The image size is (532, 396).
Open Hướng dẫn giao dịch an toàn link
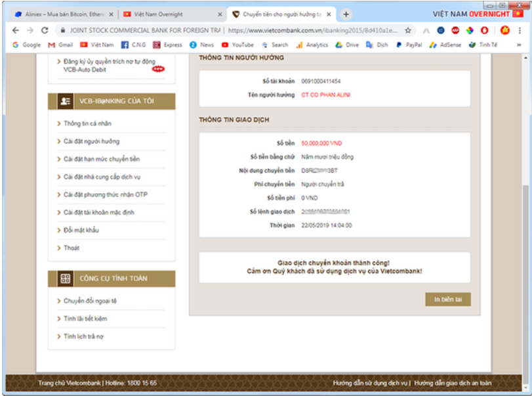pos(453,383)
